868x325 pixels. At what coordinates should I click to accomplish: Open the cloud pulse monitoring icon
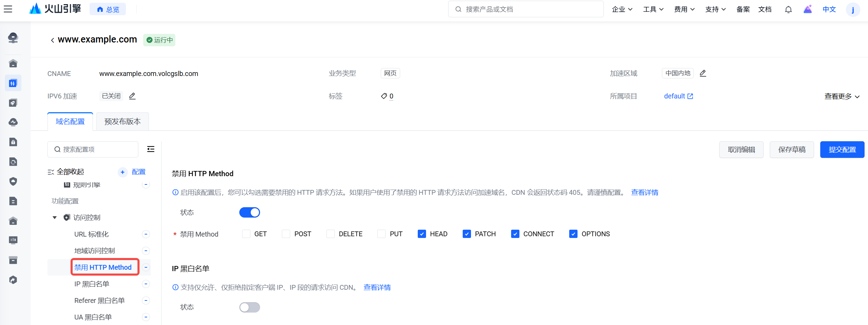(x=13, y=122)
